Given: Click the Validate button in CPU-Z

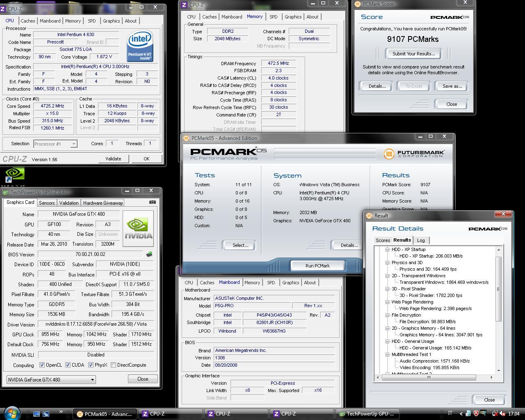Looking at the screenshot, I should (x=113, y=159).
